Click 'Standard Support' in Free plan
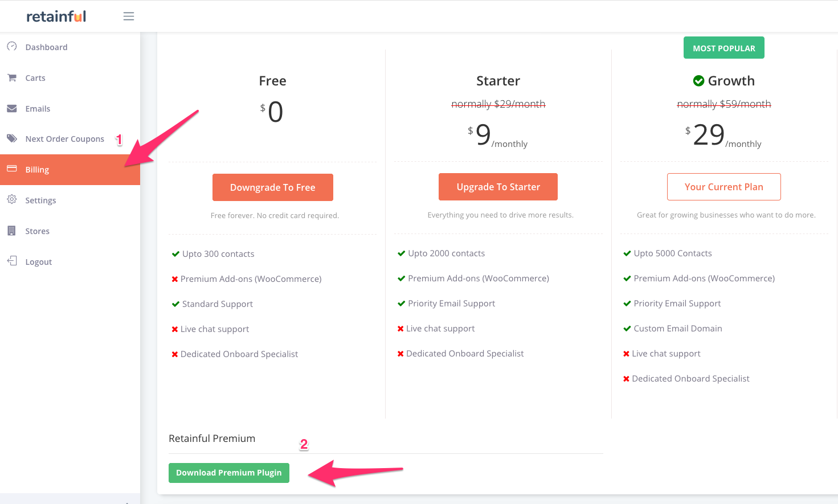 click(x=218, y=304)
